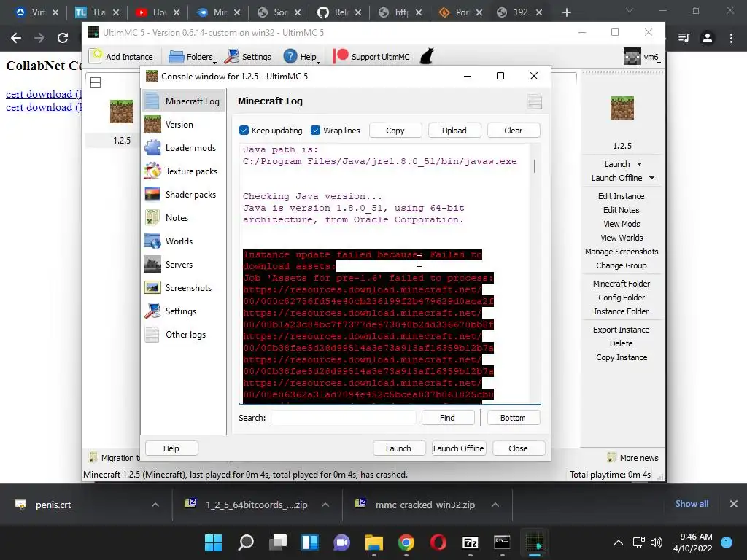Click the Launch button in console window
The image size is (747, 560).
point(398,448)
